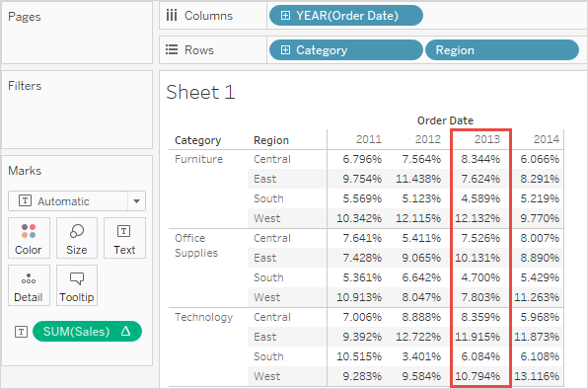Screen dimensions: 588x389
Task: Expand the Category pill plus box
Action: [285, 50]
